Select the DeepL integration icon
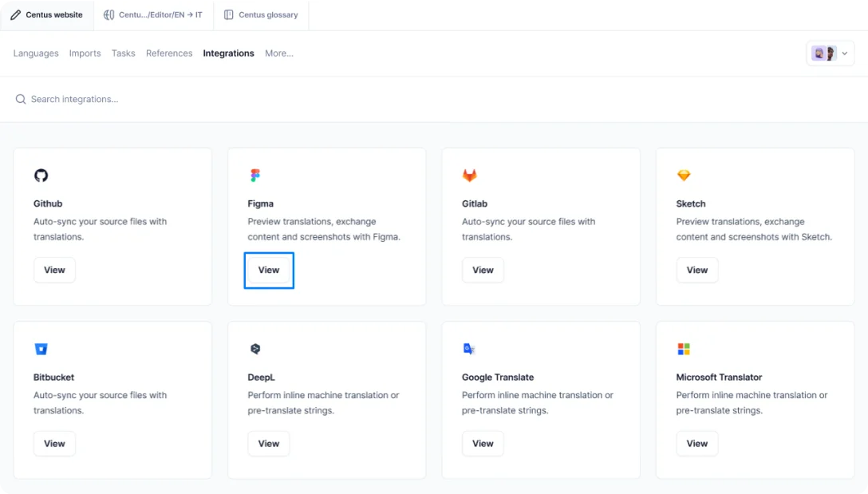 (x=254, y=348)
